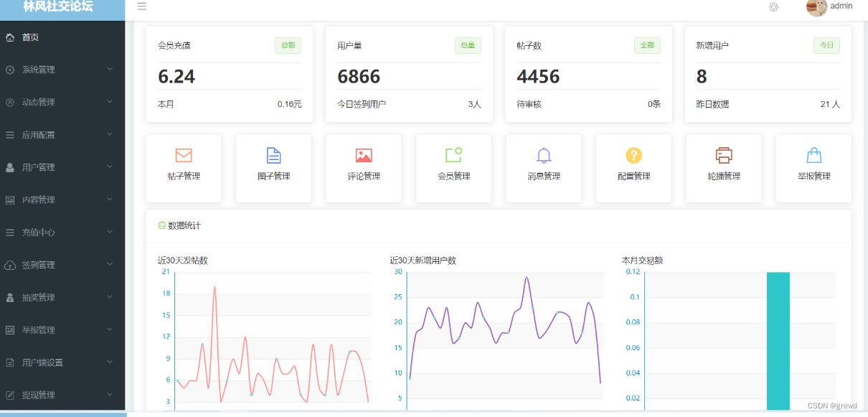Viewport: 868px width, 417px height.
Task: Open 评论管理 using the image icon
Action: 363,154
